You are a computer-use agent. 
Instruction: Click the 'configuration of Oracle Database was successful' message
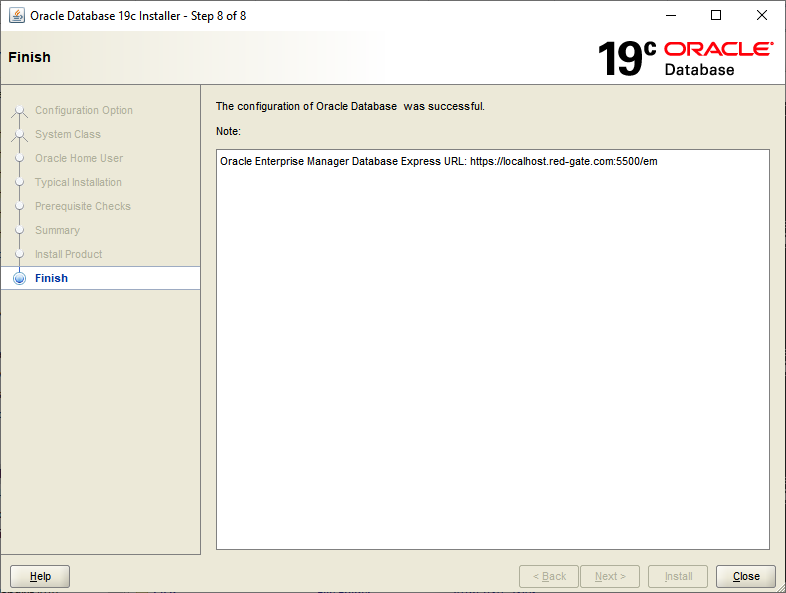[x=350, y=106]
